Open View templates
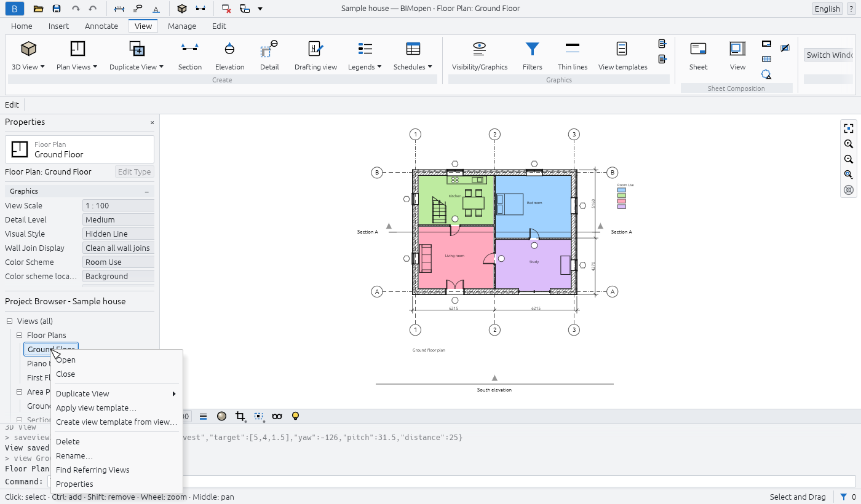861x504 pixels. 622,56
